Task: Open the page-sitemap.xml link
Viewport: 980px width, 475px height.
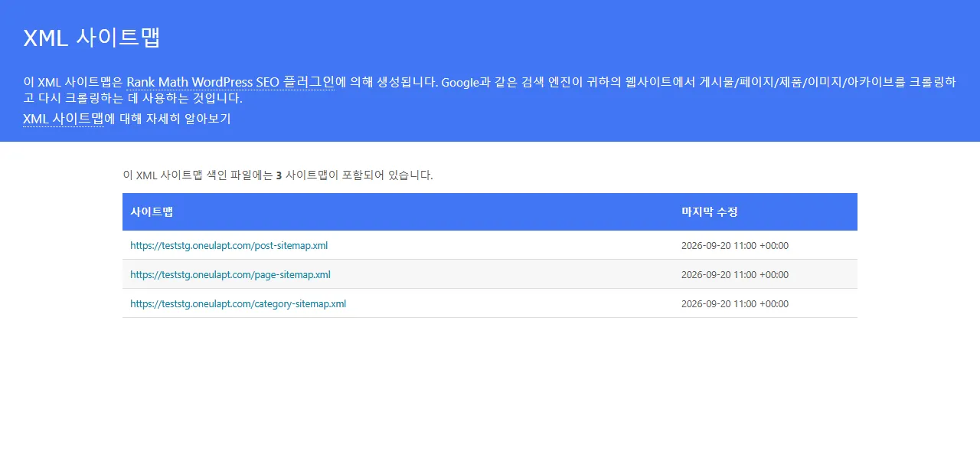Action: click(x=230, y=275)
